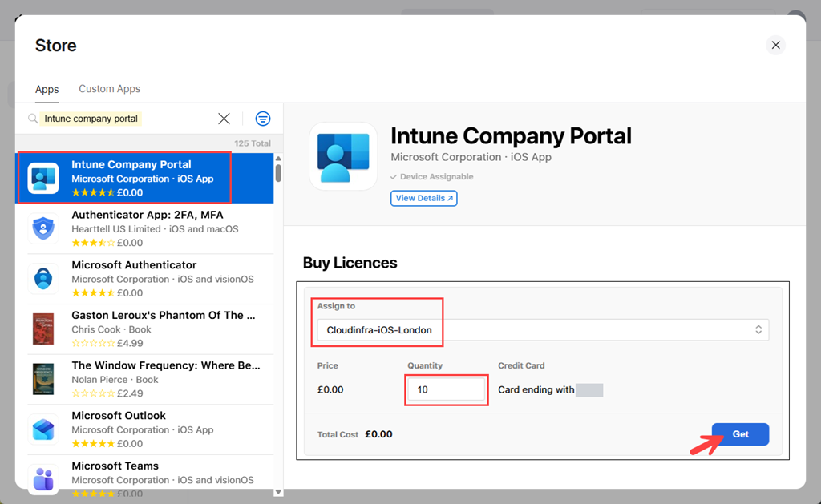Image resolution: width=821 pixels, height=504 pixels.
Task: Click the Price £0.00 value
Action: point(330,390)
